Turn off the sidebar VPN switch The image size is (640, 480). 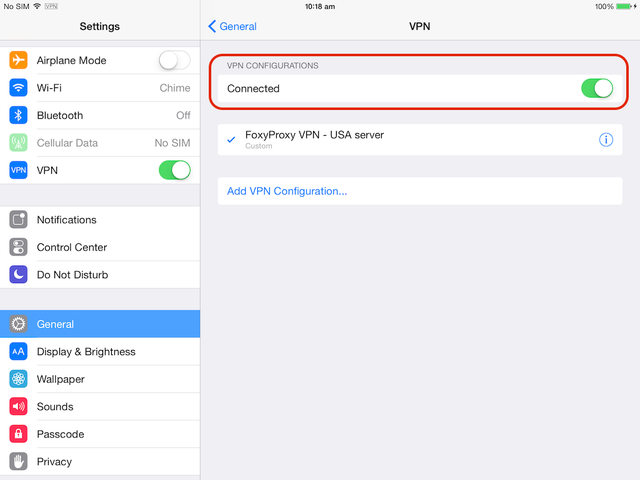(175, 170)
